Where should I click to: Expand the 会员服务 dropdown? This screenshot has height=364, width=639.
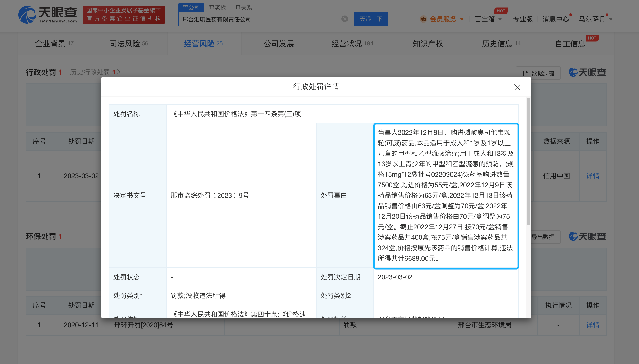(x=462, y=19)
